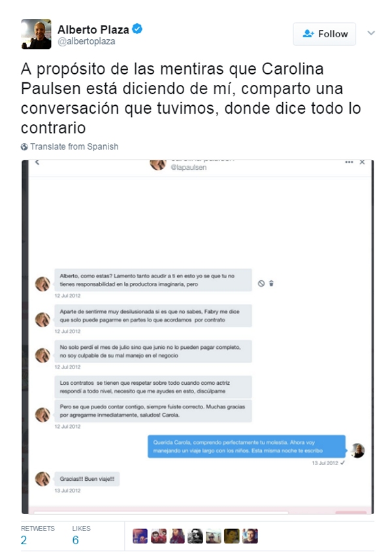
Task: Click the blue verified badge
Action: pos(137,29)
